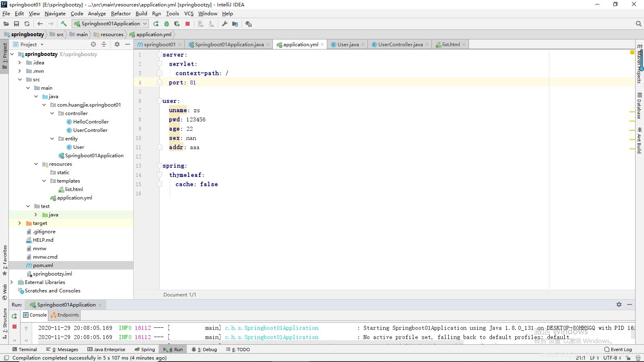The width and height of the screenshot is (644, 362).
Task: Expand the .idea folder
Action: click(19, 63)
